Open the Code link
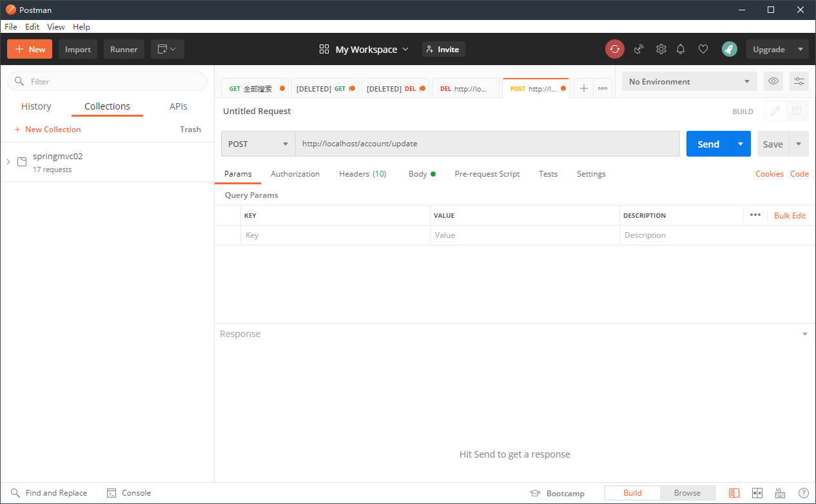816x504 pixels. [x=799, y=174]
